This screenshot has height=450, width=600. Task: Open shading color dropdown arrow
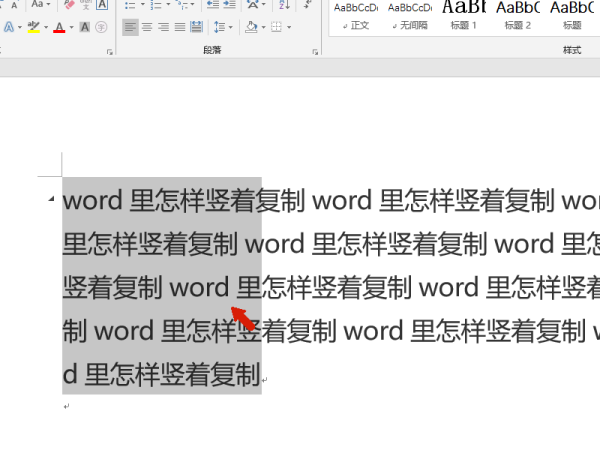263,28
